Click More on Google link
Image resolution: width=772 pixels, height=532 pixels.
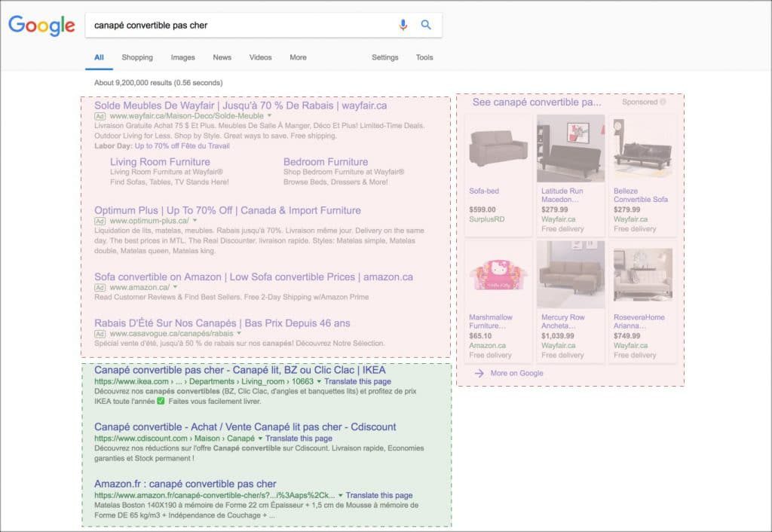tap(516, 374)
